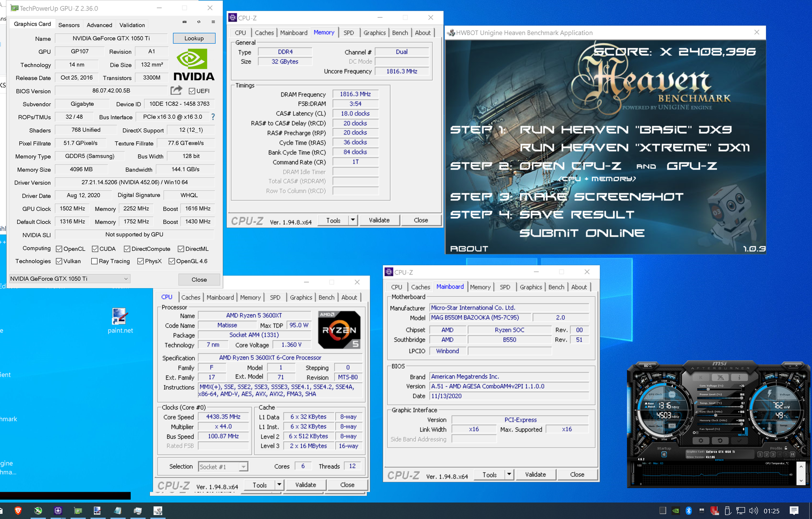This screenshot has height=519, width=812.
Task: Click Afterburner power/temp link icon
Action: (696, 402)
